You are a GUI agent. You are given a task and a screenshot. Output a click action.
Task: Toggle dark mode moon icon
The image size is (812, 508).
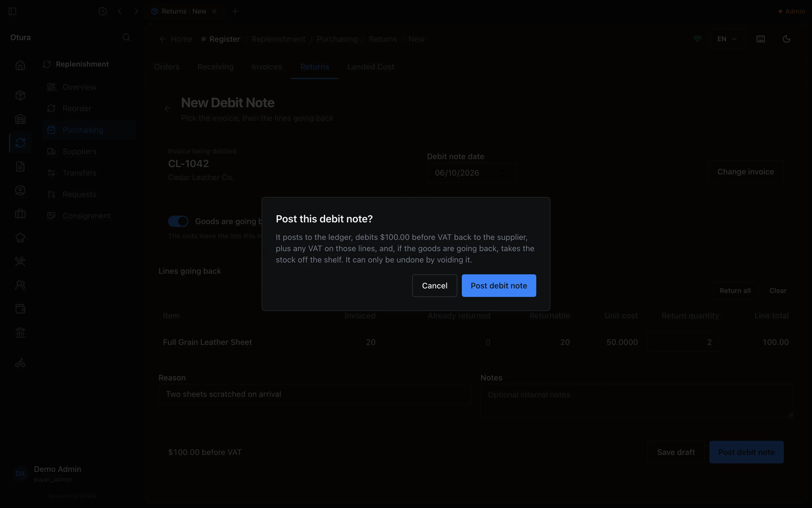pos(787,39)
